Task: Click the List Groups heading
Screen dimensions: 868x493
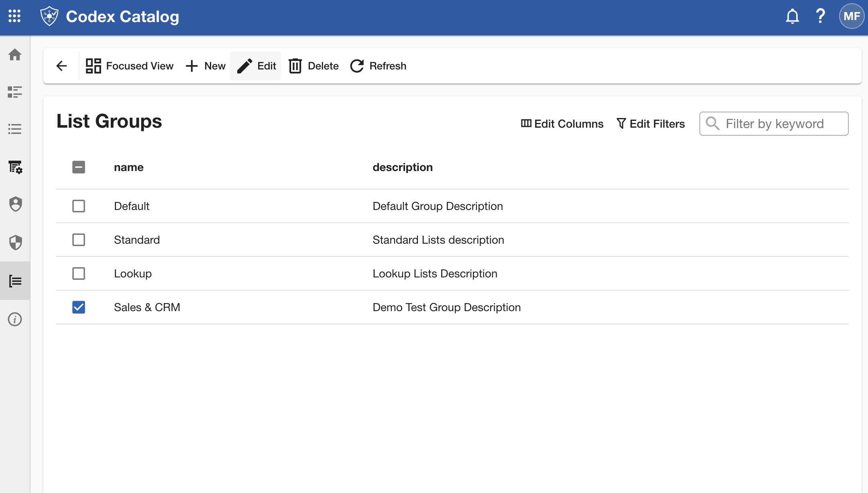Action: [109, 121]
